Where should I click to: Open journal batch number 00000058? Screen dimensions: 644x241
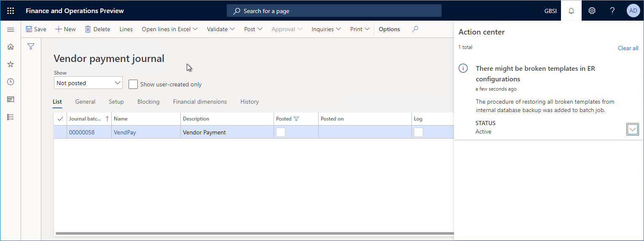tap(82, 132)
